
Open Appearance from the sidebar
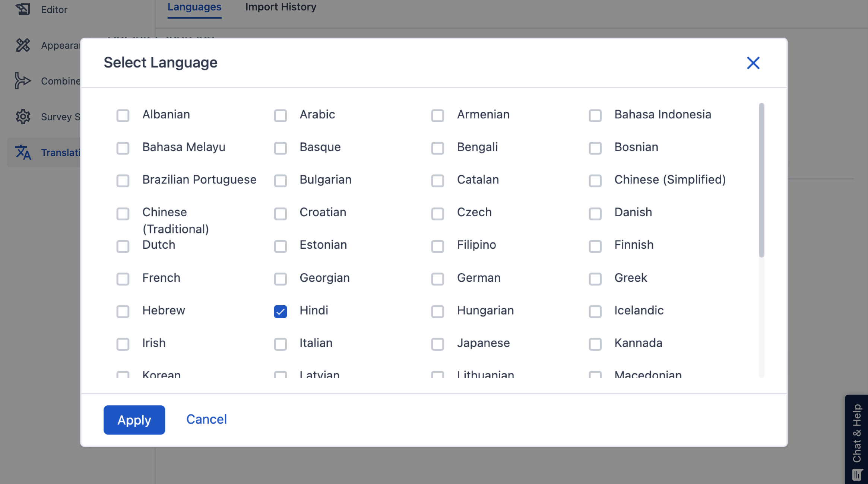click(61, 45)
